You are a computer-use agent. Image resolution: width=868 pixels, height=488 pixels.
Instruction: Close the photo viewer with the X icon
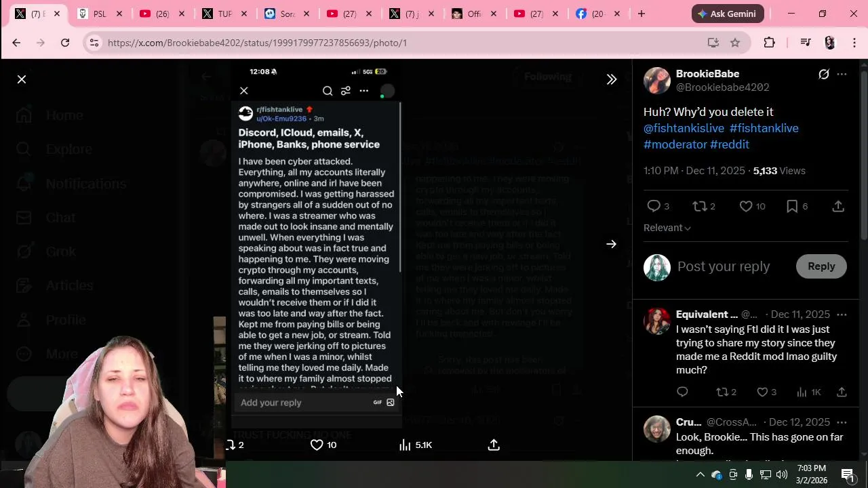(22, 79)
